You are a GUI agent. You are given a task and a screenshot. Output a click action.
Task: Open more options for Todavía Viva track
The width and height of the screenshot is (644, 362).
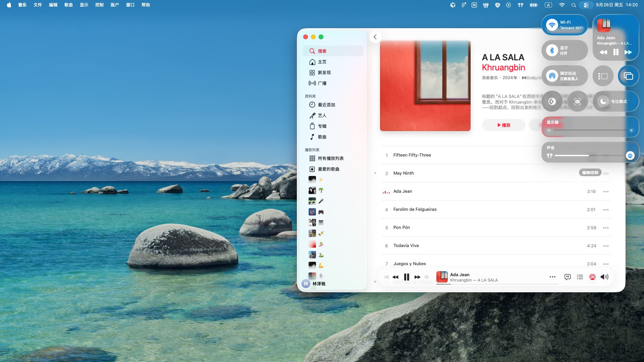pos(606,246)
